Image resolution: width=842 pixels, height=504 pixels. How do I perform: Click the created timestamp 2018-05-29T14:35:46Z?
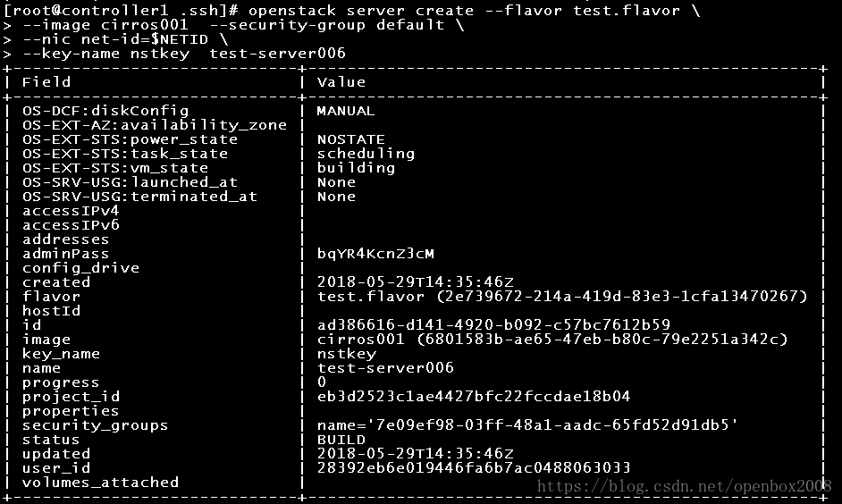415,282
